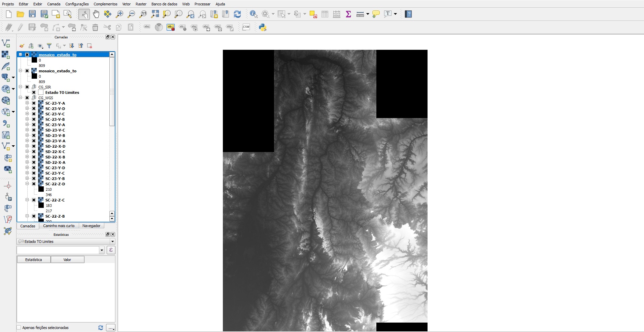This screenshot has width=644, height=332.
Task: Activate the Identify Features tool
Action: [253, 14]
